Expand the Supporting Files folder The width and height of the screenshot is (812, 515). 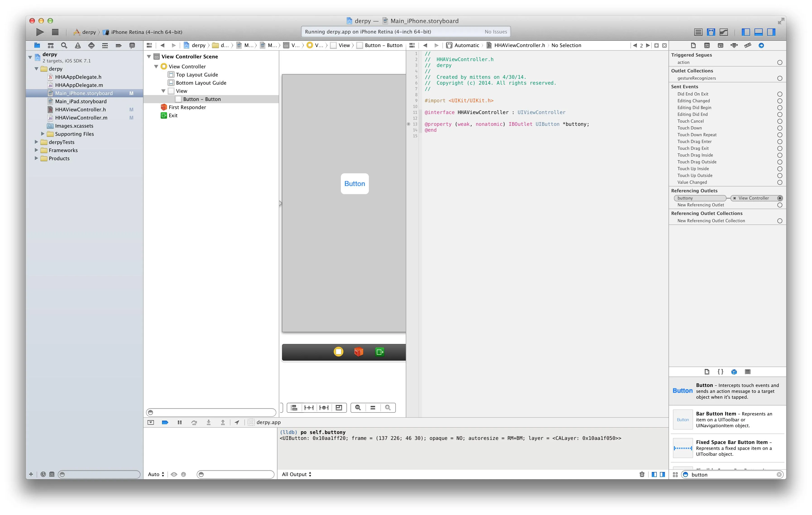click(43, 134)
